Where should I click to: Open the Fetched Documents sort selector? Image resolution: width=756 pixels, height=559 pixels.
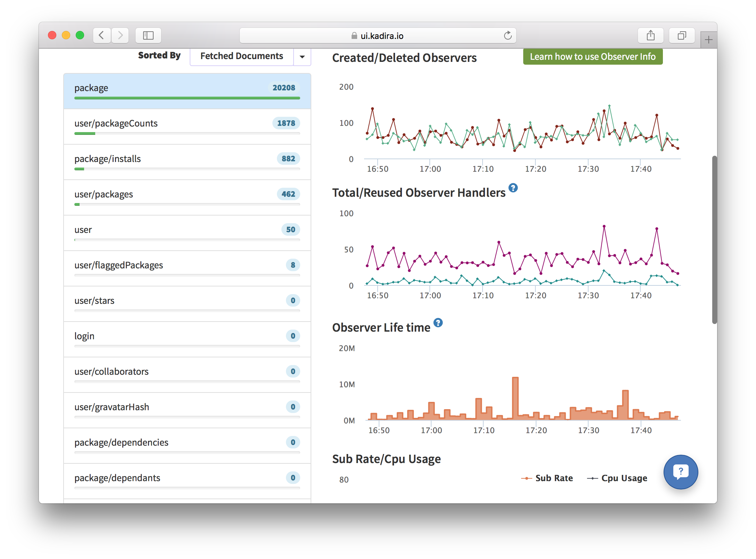coord(242,56)
